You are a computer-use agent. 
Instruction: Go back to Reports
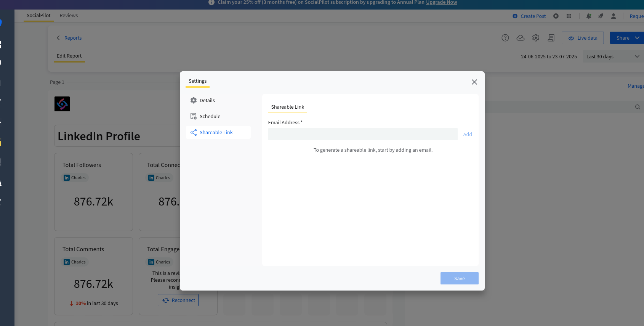pos(73,38)
